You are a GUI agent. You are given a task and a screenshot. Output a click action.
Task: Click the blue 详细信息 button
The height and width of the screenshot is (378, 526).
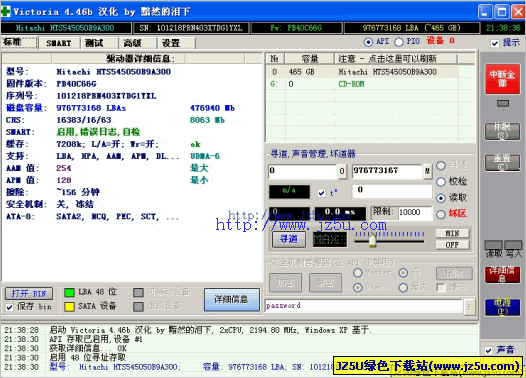232,299
